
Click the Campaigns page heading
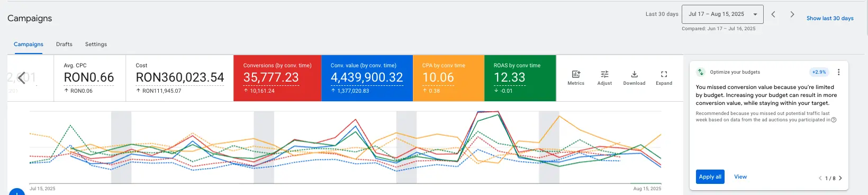(x=30, y=18)
